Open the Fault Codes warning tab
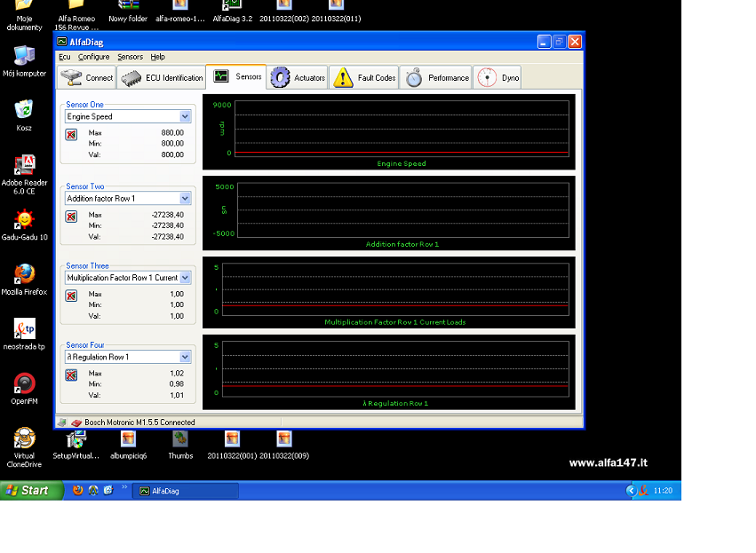Screen dimensions: 756x553 pyautogui.click(x=365, y=78)
